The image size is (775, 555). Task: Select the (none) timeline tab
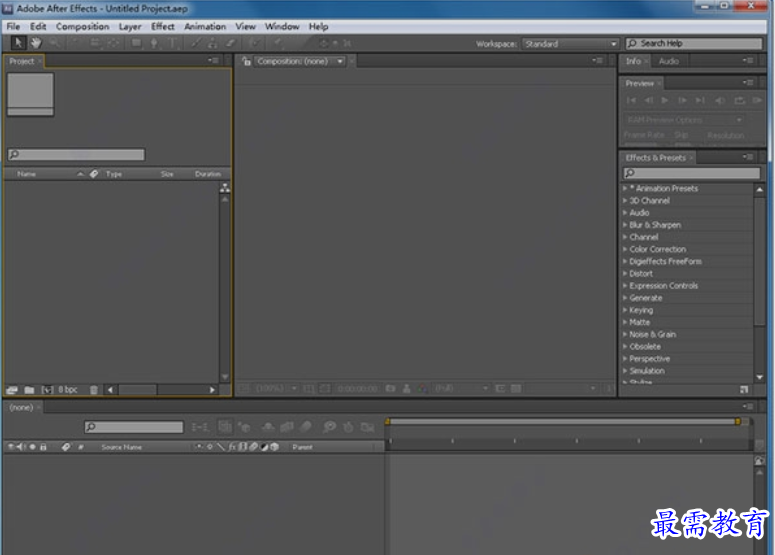coord(21,407)
